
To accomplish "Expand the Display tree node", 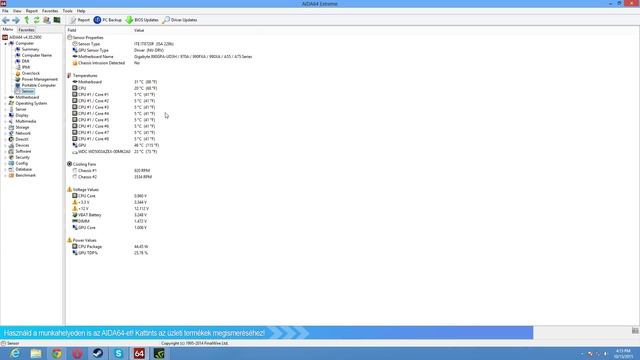I will [5, 116].
